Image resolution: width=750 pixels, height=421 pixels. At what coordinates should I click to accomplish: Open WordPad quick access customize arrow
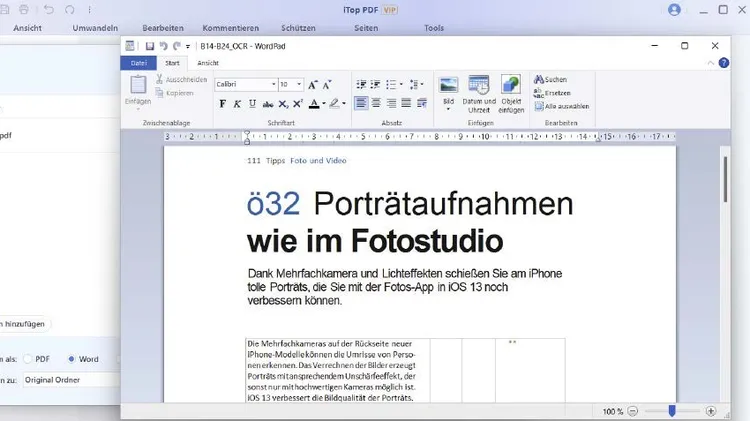188,46
